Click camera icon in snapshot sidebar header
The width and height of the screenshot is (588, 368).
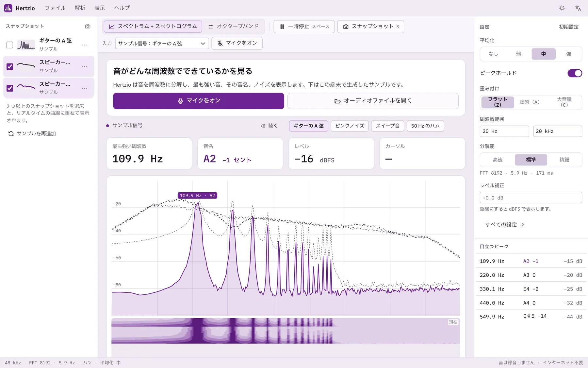pos(88,26)
